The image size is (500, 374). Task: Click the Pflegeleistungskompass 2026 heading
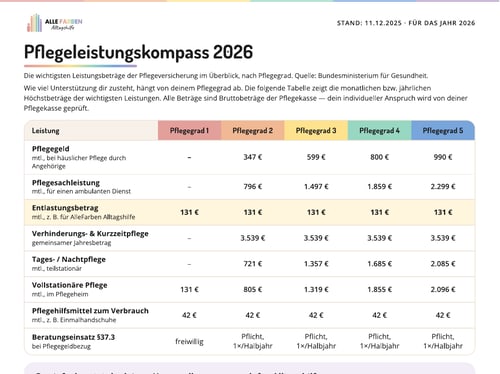pos(138,52)
